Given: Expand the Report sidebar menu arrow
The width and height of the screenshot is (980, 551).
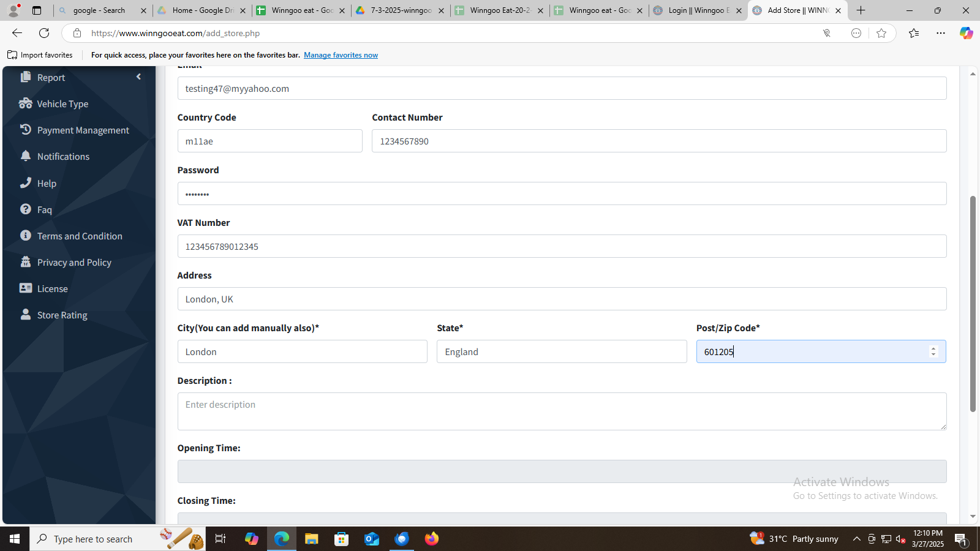Looking at the screenshot, I should [x=138, y=77].
